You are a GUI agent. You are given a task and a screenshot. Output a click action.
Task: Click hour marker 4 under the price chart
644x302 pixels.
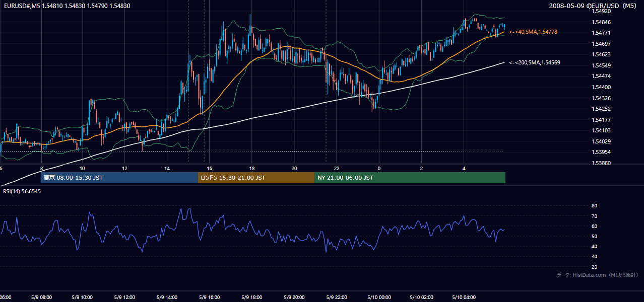(x=464, y=168)
